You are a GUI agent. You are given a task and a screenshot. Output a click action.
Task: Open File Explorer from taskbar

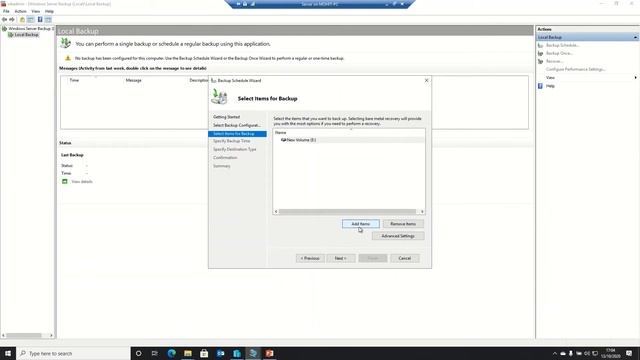click(x=188, y=353)
